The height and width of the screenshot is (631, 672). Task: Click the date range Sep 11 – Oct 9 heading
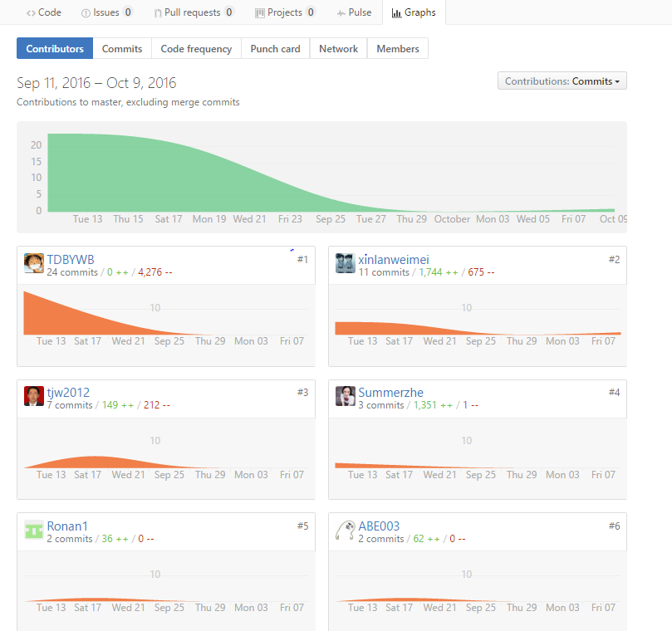click(x=96, y=83)
